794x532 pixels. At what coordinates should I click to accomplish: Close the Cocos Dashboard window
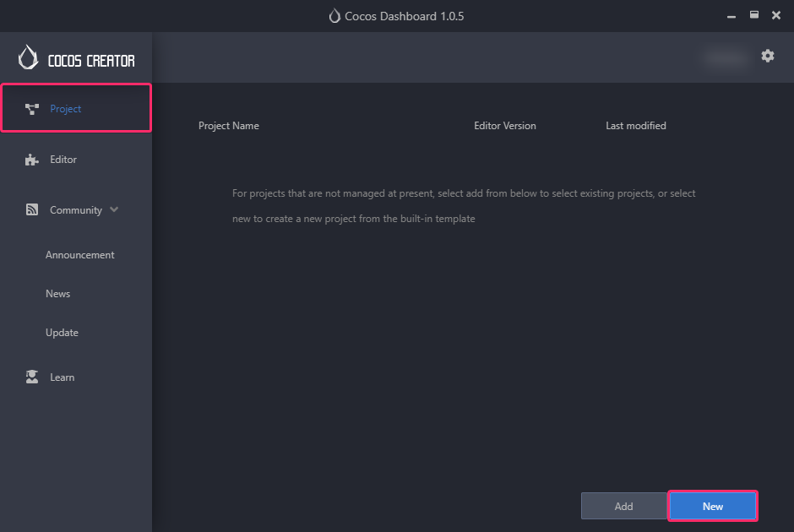775,15
